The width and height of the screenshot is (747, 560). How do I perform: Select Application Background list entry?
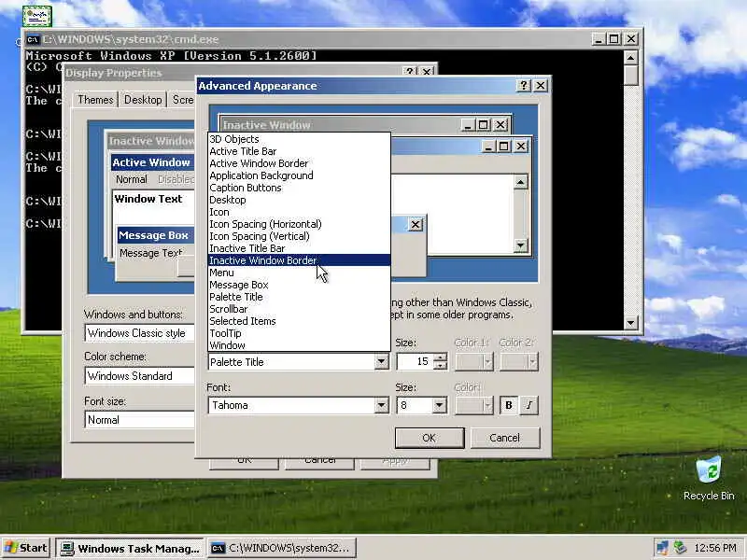coord(299,175)
